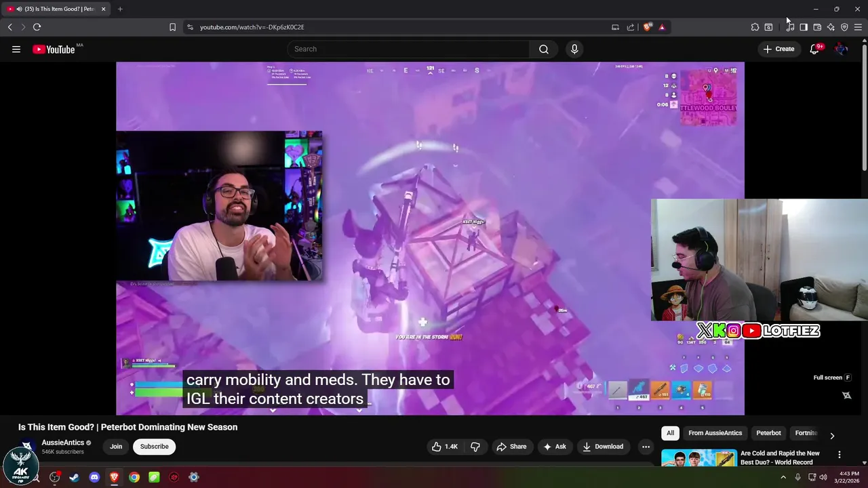Open Google Chrome from taskbar

[x=134, y=477]
